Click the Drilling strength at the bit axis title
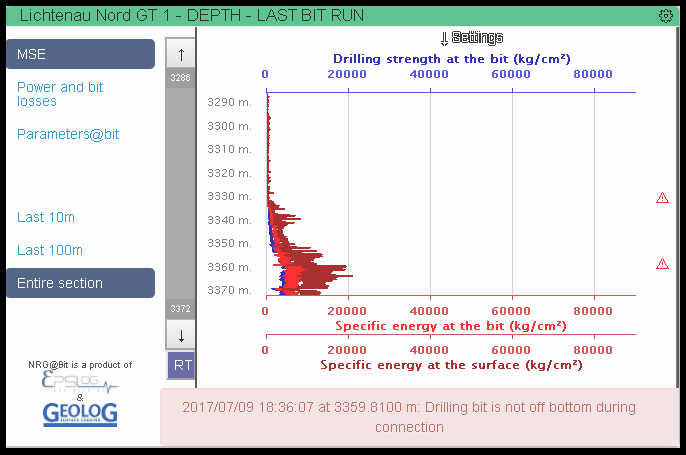 (x=452, y=59)
